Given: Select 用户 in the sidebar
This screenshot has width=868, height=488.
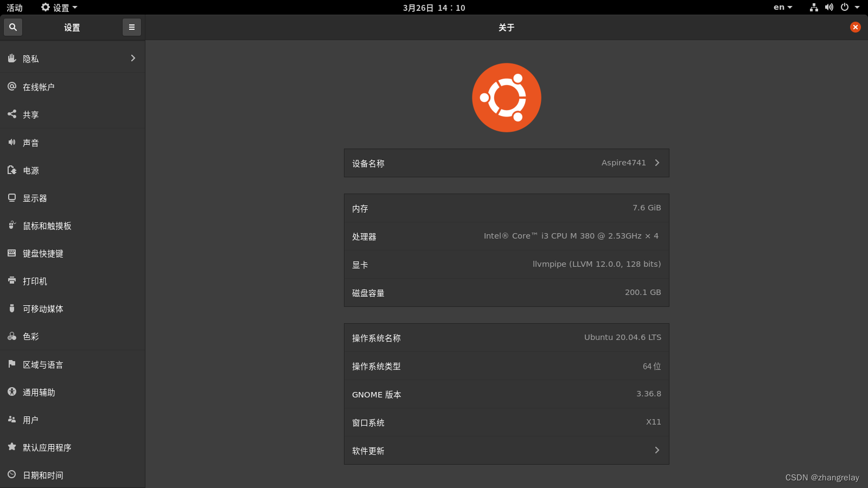Looking at the screenshot, I should [73, 420].
